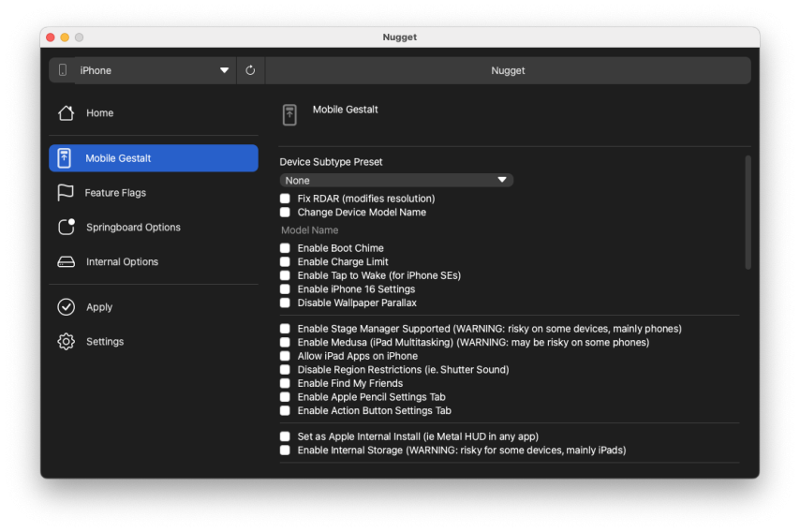Click the Internal Options drive icon
This screenshot has height=532, width=800.
coord(66,261)
